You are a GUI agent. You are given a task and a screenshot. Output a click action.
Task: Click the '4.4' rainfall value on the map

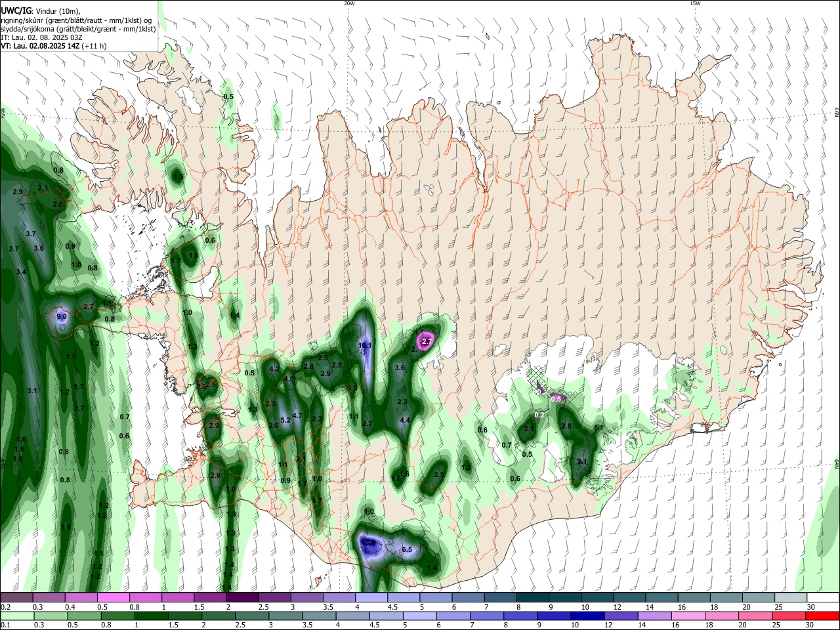[405, 420]
